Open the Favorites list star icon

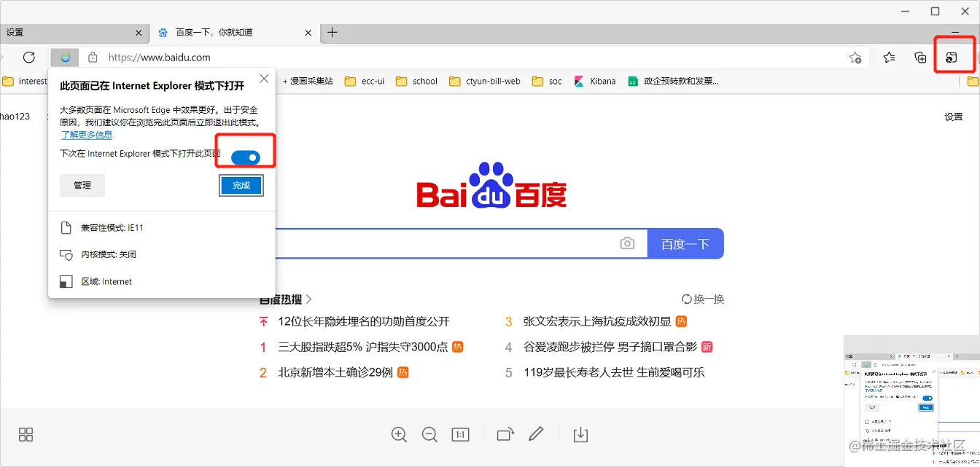click(890, 57)
